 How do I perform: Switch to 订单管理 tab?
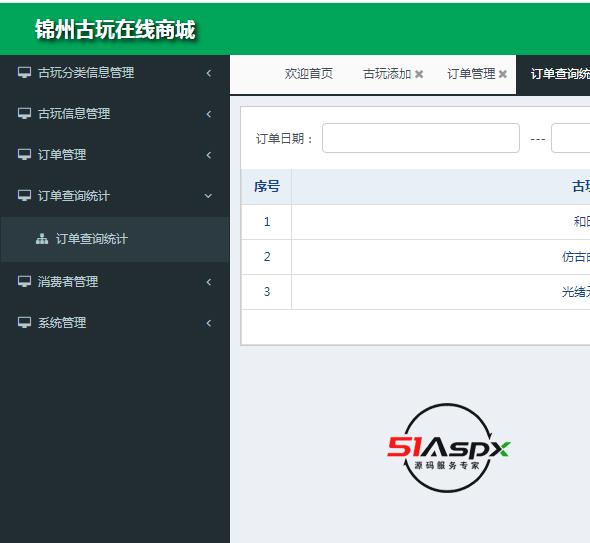[x=471, y=74]
